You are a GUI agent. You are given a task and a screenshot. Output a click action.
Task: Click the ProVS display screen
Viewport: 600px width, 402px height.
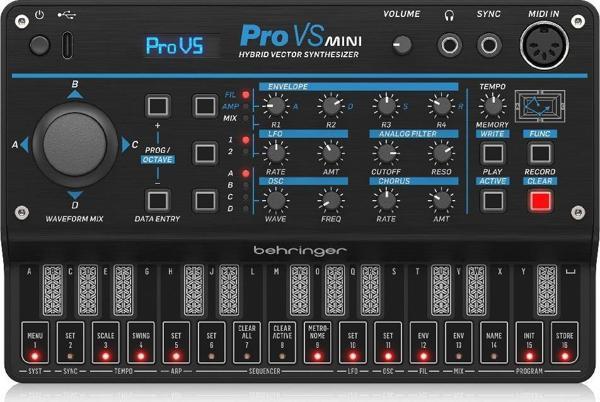(183, 46)
